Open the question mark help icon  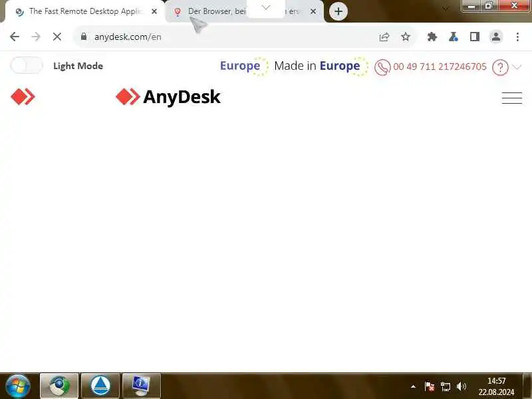[x=500, y=67]
